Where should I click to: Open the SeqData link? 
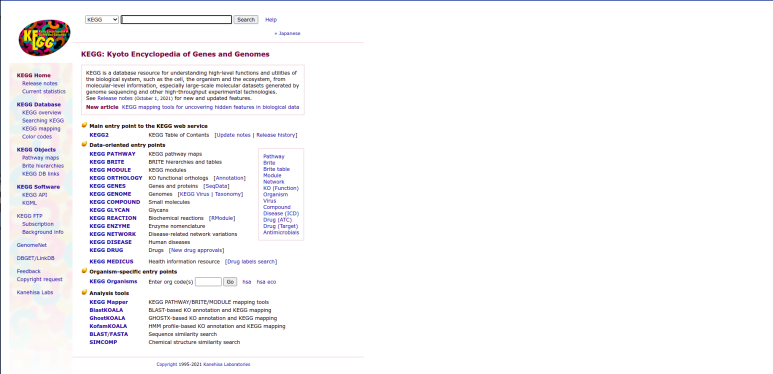click(216, 186)
